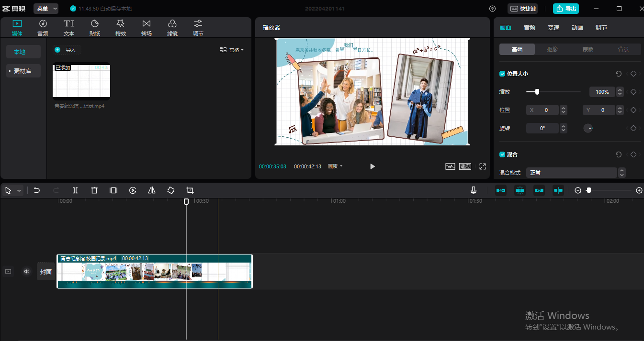
Task: Reset the 混合 blend settings
Action: (618, 154)
